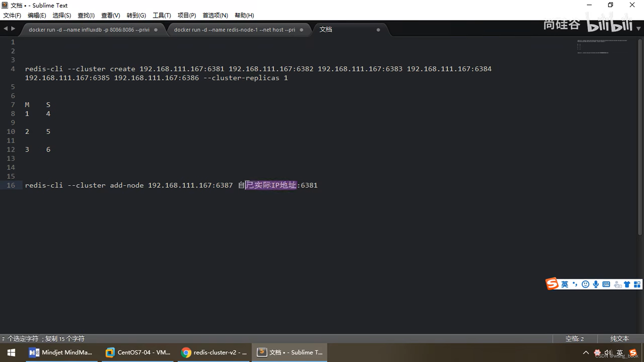Toggle the system tray IME language indicator
The image size is (644, 362).
click(620, 352)
